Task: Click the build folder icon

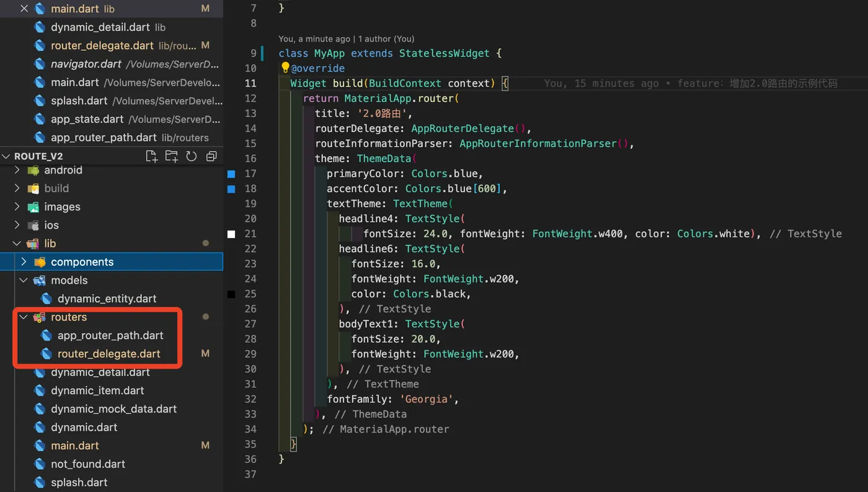Action: click(33, 188)
